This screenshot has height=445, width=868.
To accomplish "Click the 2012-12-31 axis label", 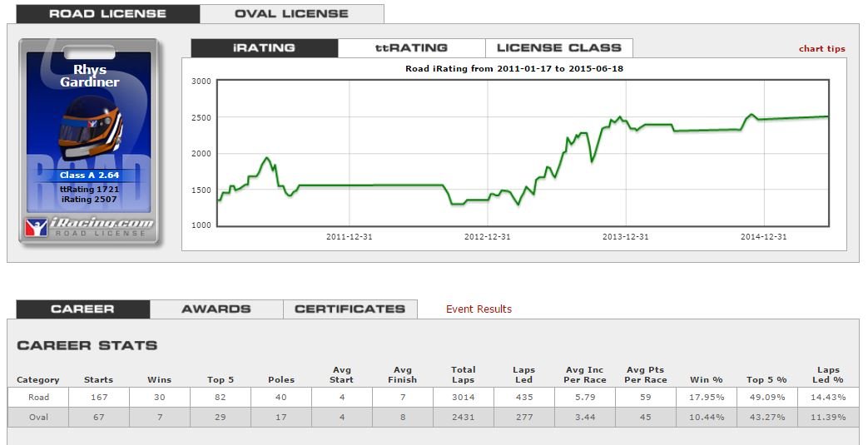I will (x=487, y=237).
